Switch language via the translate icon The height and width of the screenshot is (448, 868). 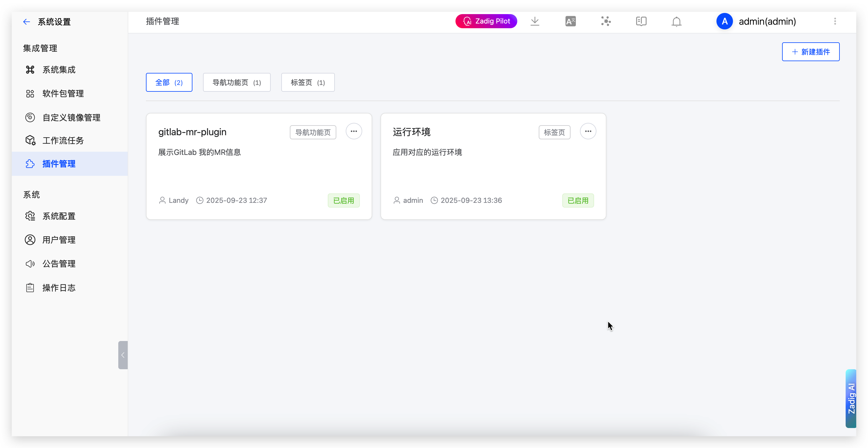[571, 21]
